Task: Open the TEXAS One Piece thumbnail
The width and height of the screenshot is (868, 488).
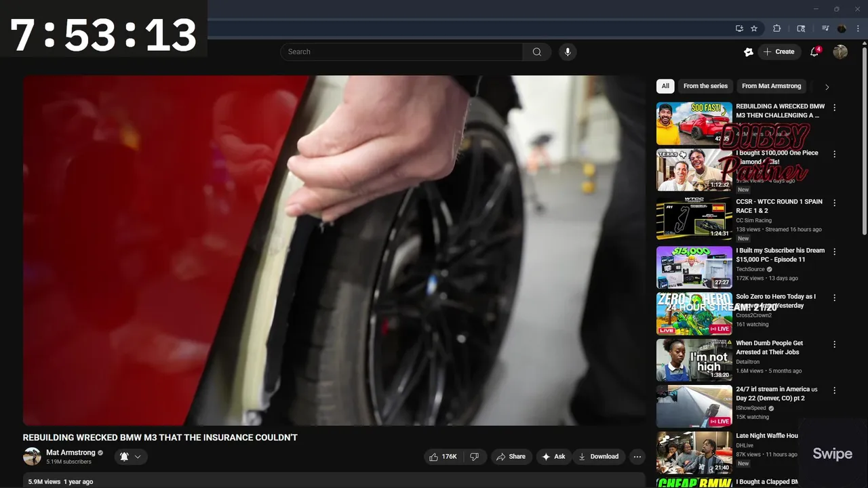Action: click(x=694, y=170)
